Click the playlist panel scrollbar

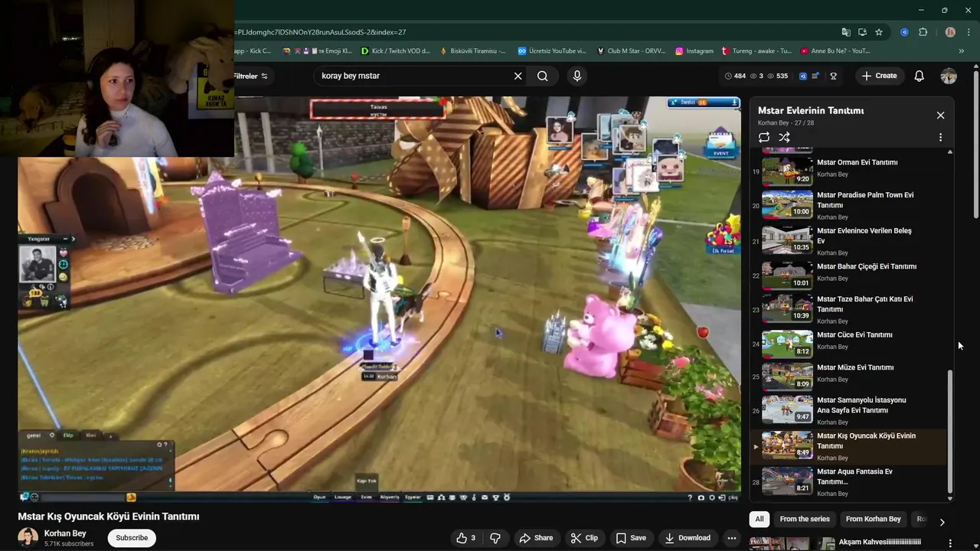[950, 432]
